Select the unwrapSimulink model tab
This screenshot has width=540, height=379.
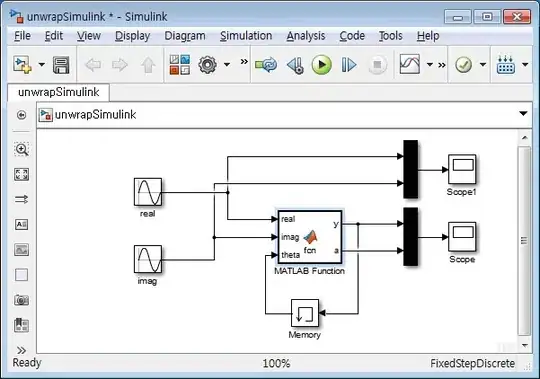click(x=59, y=92)
